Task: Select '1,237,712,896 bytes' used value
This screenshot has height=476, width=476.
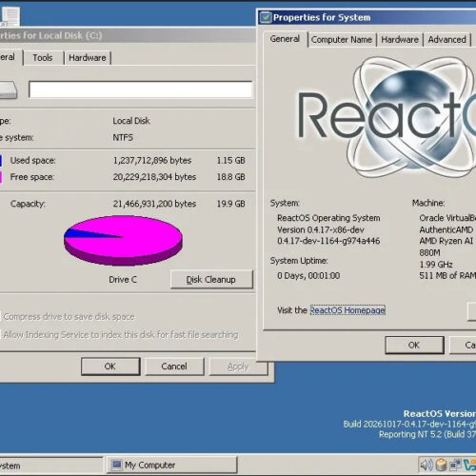Action: tap(152, 161)
